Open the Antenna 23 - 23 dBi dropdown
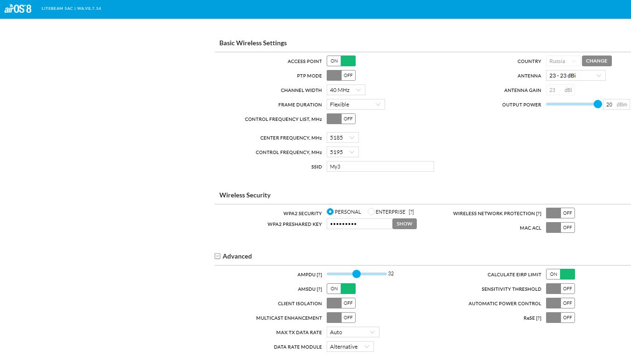The width and height of the screenshot is (631, 364). coord(576,76)
